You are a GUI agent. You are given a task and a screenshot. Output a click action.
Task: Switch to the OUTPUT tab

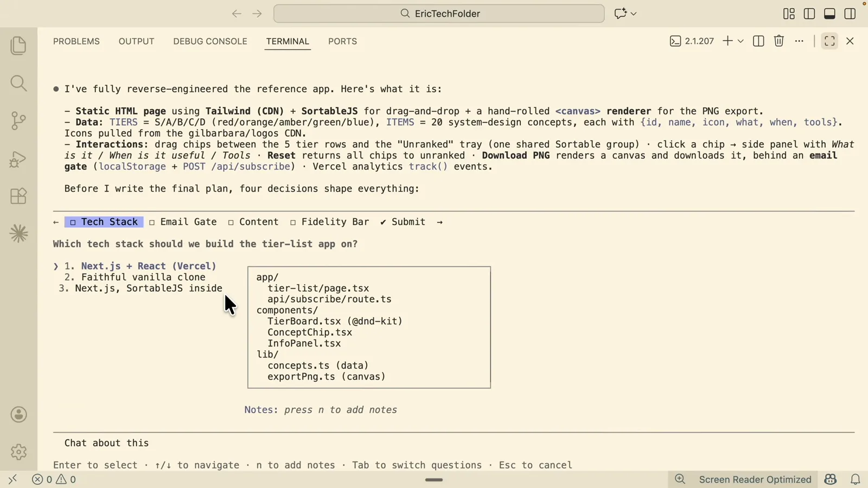click(137, 41)
